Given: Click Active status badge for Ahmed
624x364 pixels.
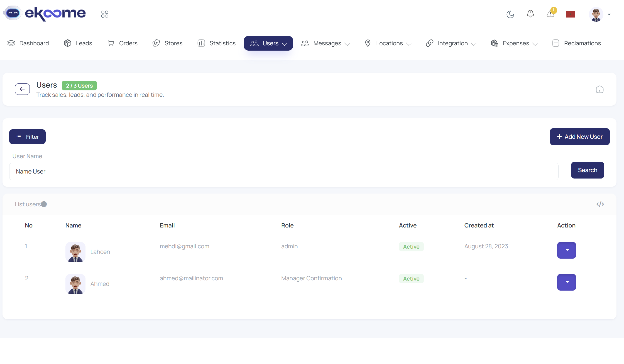Looking at the screenshot, I should tap(411, 278).
